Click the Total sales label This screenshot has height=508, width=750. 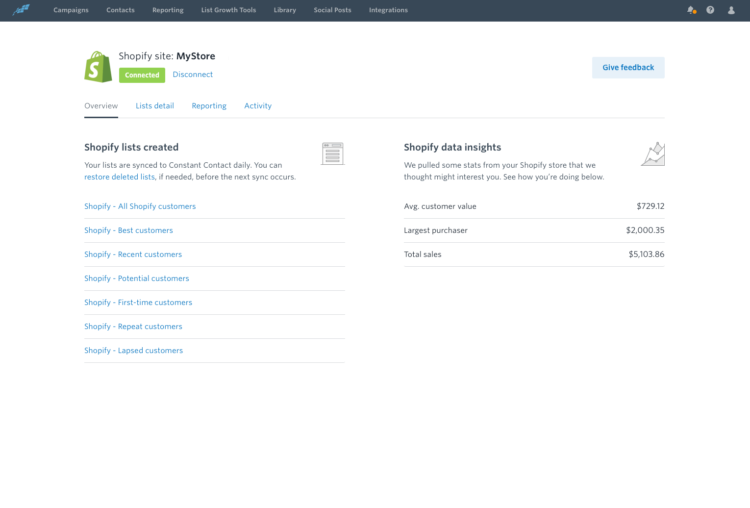pos(422,254)
